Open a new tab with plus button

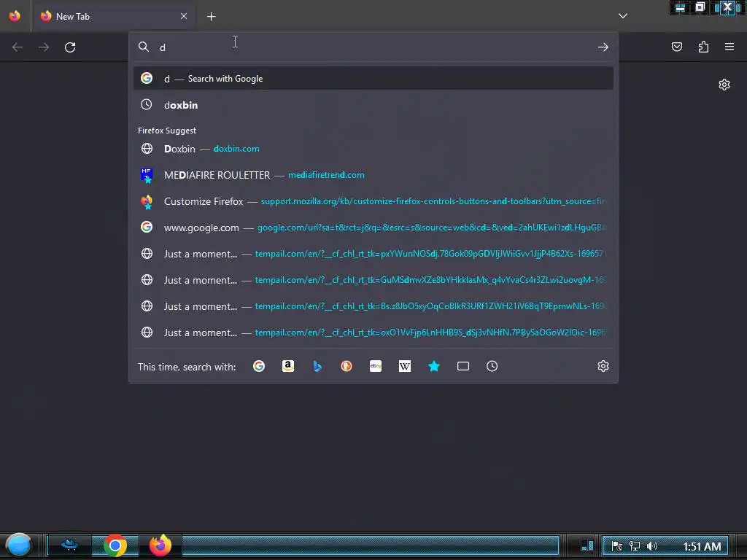[211, 17]
